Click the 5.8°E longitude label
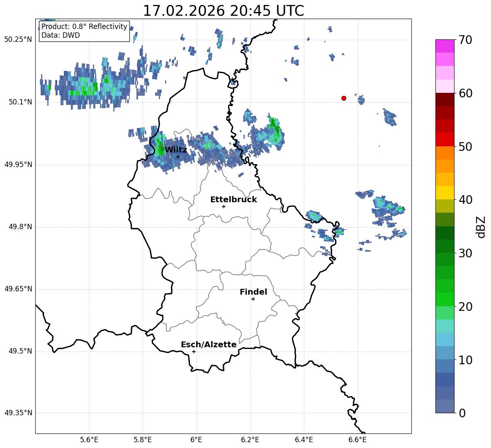Viewport: 491px width, 448px height. click(143, 440)
